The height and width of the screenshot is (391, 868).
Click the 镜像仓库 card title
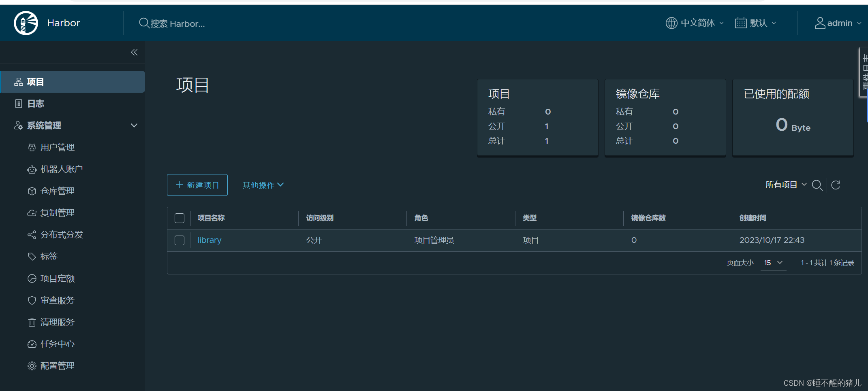coord(638,94)
